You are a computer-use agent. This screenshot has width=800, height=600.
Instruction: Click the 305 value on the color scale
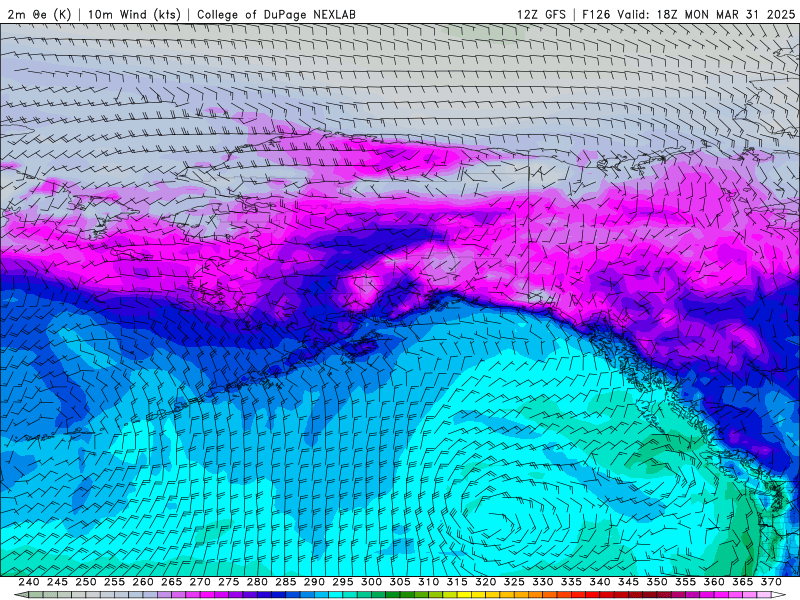point(401,582)
